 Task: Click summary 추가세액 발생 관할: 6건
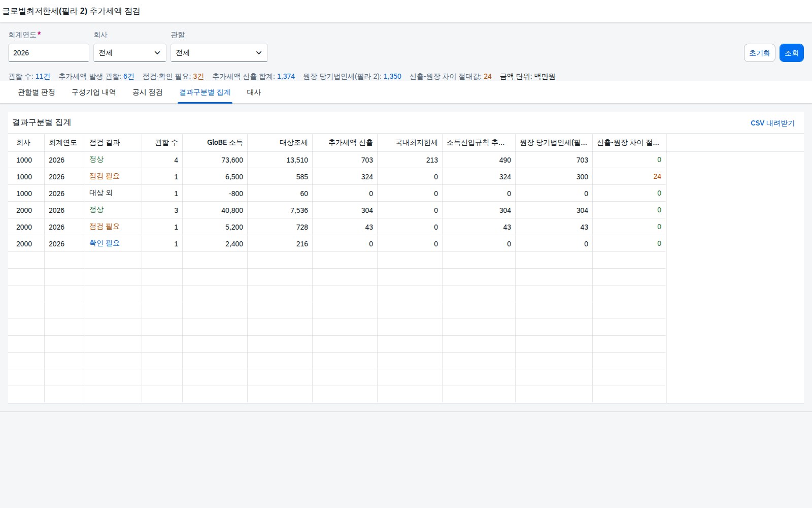[x=96, y=76]
